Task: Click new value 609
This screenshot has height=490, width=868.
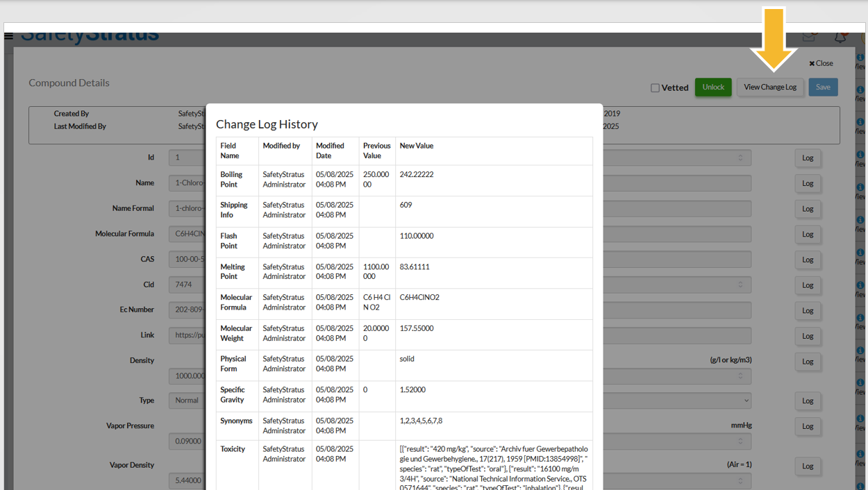Action: point(406,205)
